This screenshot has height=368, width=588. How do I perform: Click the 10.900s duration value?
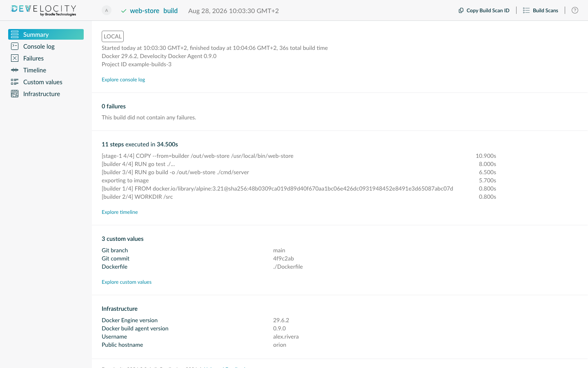click(x=486, y=156)
